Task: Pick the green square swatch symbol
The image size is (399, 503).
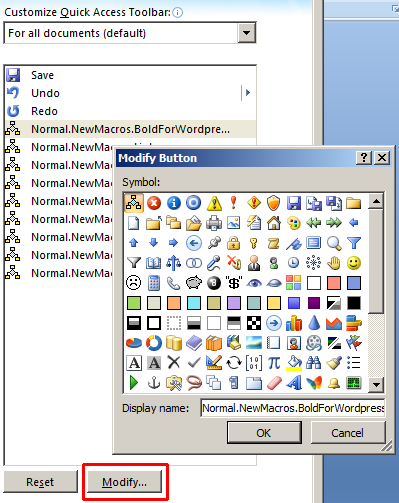Action: [x=134, y=303]
